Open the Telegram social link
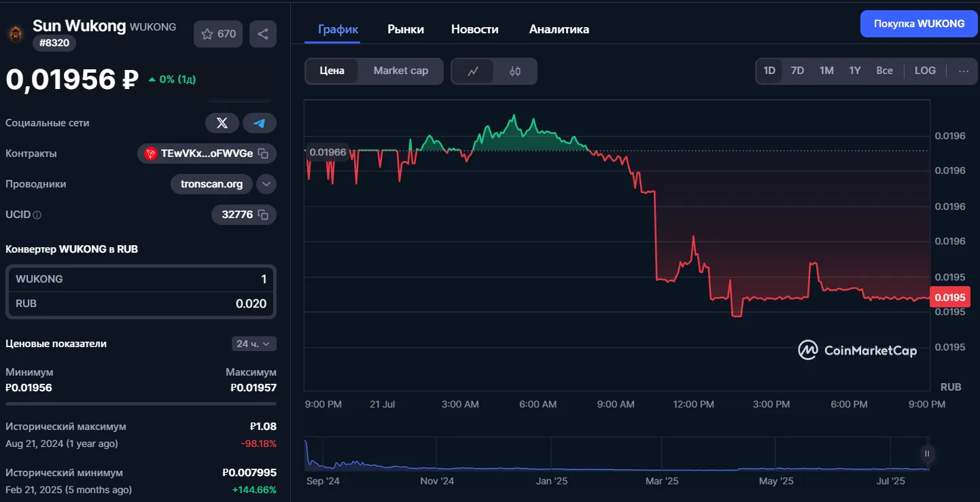Screen dimensions: 980x502 pyautogui.click(x=260, y=123)
